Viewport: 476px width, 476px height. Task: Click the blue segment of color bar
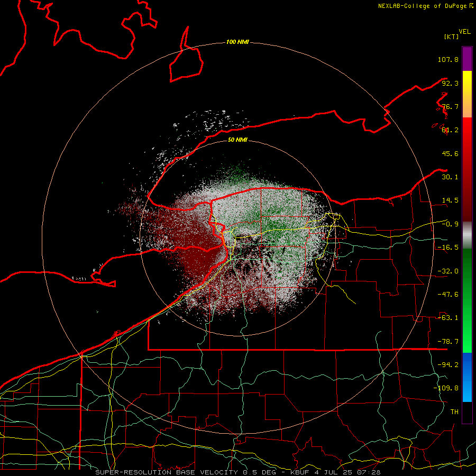(467, 377)
